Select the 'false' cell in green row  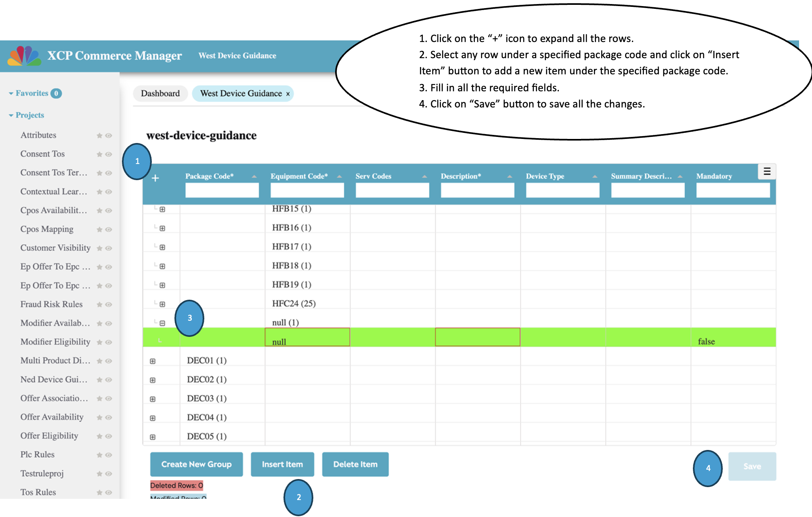click(x=733, y=337)
